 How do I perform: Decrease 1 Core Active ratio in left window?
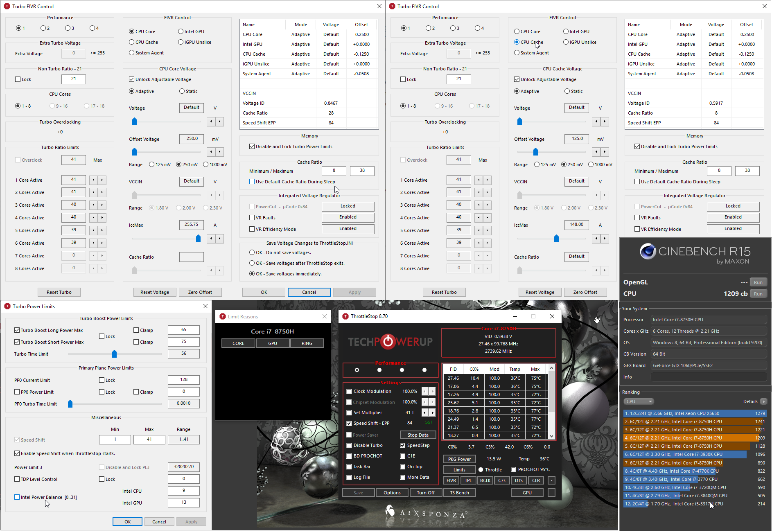94,180
